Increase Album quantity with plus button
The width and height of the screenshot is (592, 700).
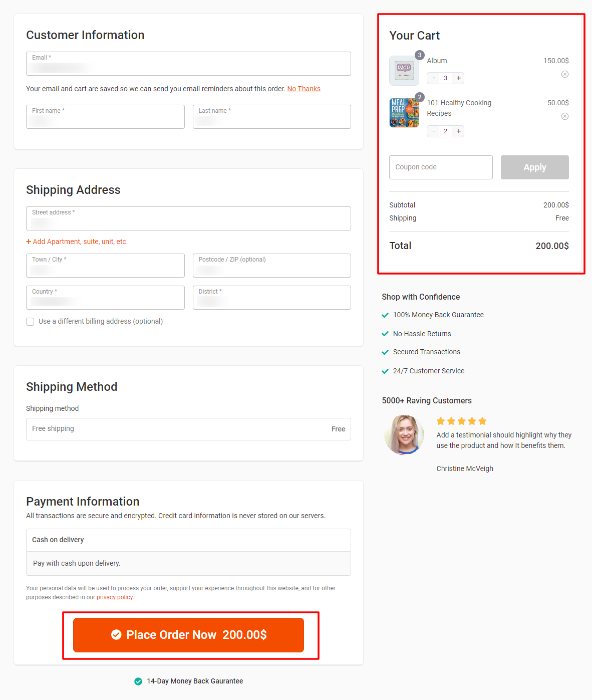point(458,78)
